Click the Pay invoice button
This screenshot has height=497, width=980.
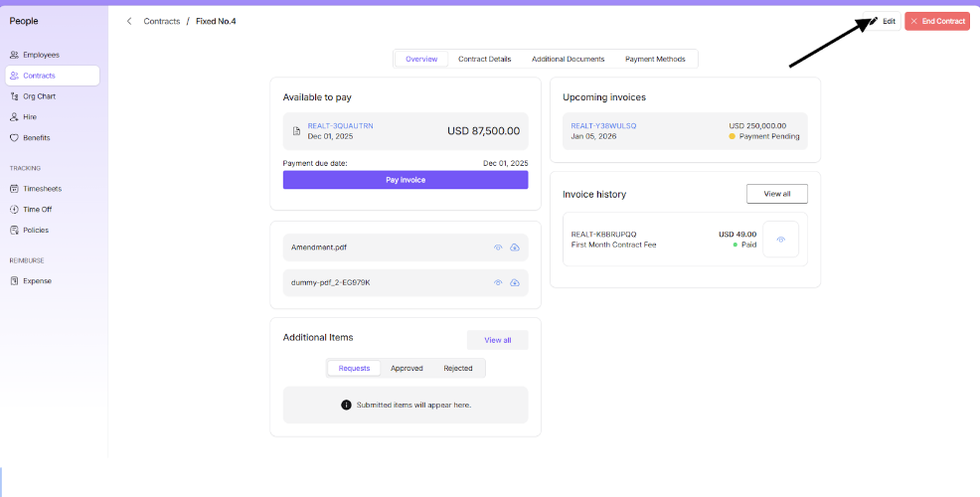pyautogui.click(x=406, y=180)
